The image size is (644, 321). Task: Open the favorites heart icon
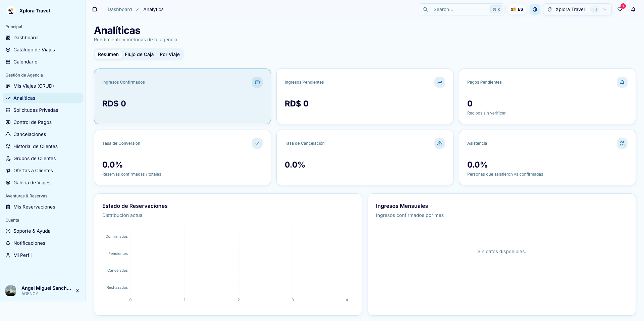pos(620,9)
